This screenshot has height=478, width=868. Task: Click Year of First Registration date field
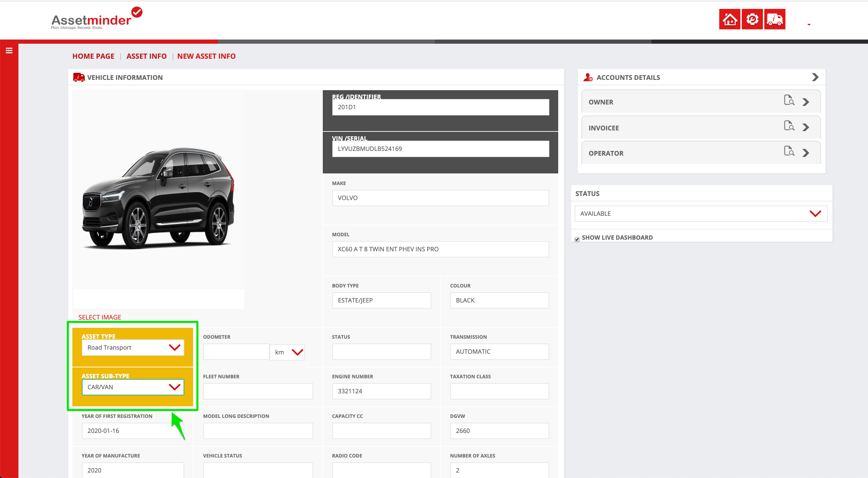[133, 431]
